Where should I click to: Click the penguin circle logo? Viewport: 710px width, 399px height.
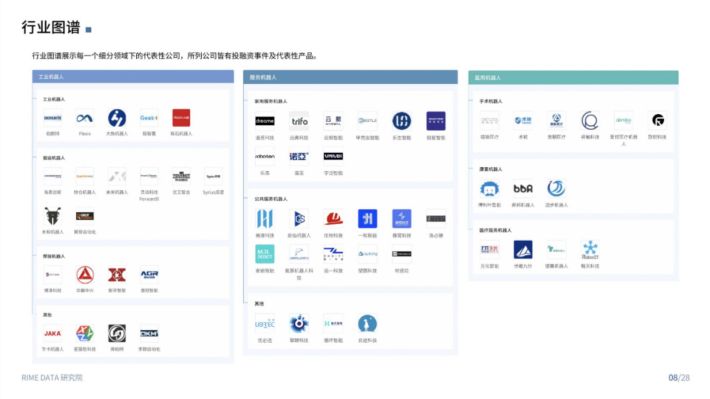[367, 324]
